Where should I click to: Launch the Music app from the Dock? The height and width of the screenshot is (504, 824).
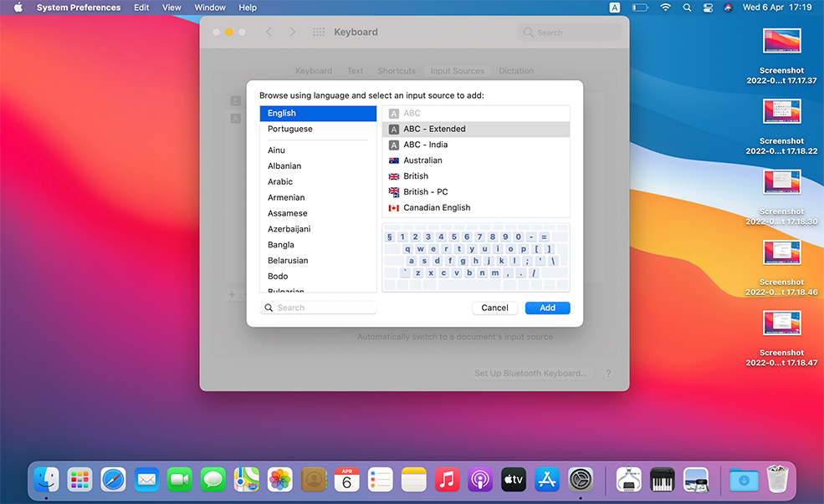(x=448, y=479)
